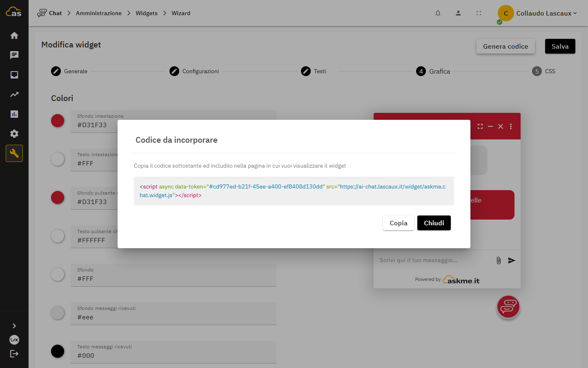Open notifications bell icon
The image size is (588, 368).
click(x=438, y=13)
